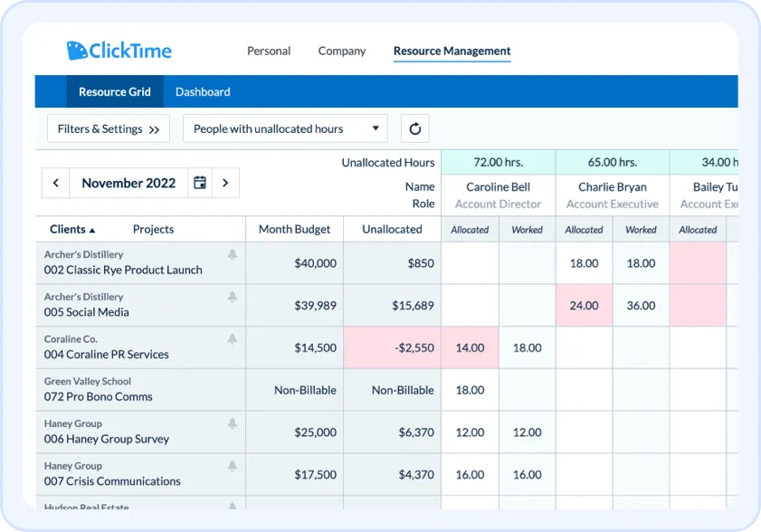Viewport: 761px width, 532px height.
Task: Click the 16.00 worked cell for Crisis Communications
Action: (527, 474)
